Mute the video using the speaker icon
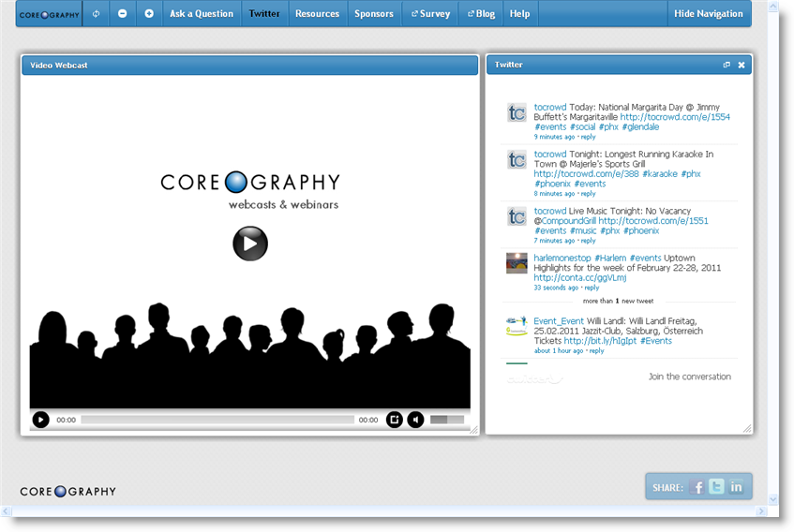This screenshot has width=794, height=532. (x=415, y=420)
